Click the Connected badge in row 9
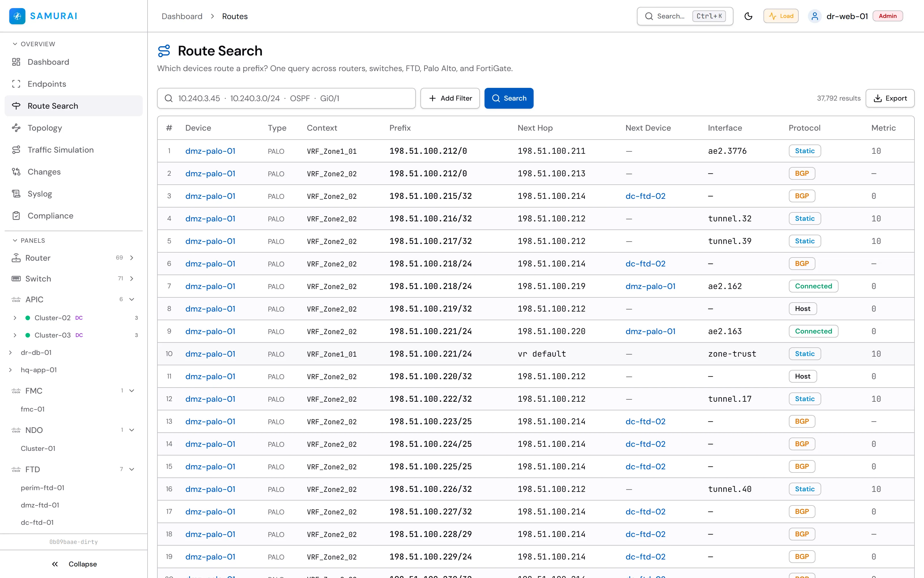Viewport: 924px width, 578px height. [813, 331]
